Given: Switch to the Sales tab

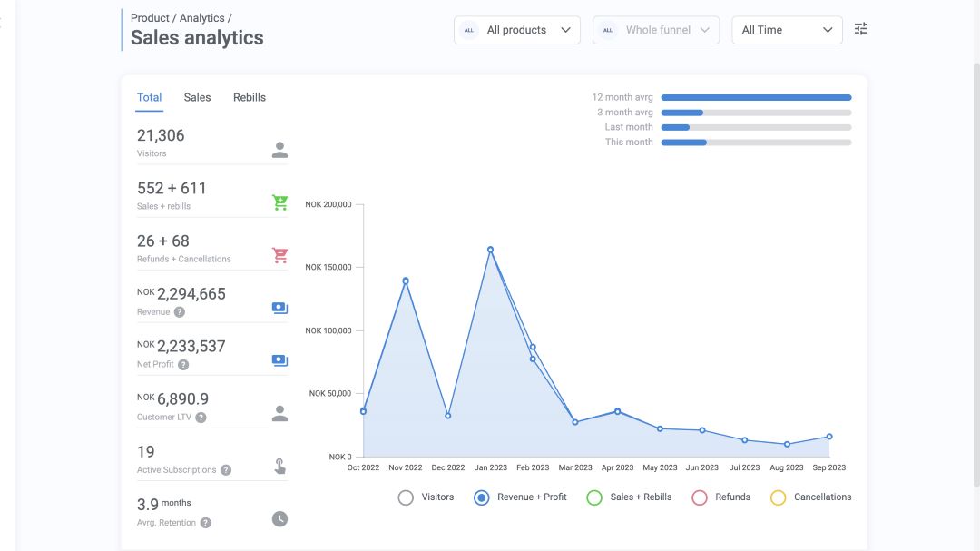Looking at the screenshot, I should click(197, 97).
